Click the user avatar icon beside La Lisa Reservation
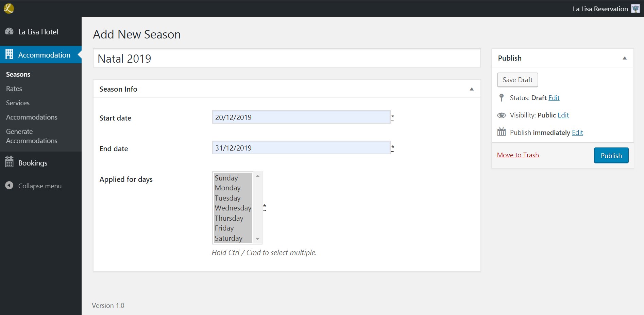 635,9
